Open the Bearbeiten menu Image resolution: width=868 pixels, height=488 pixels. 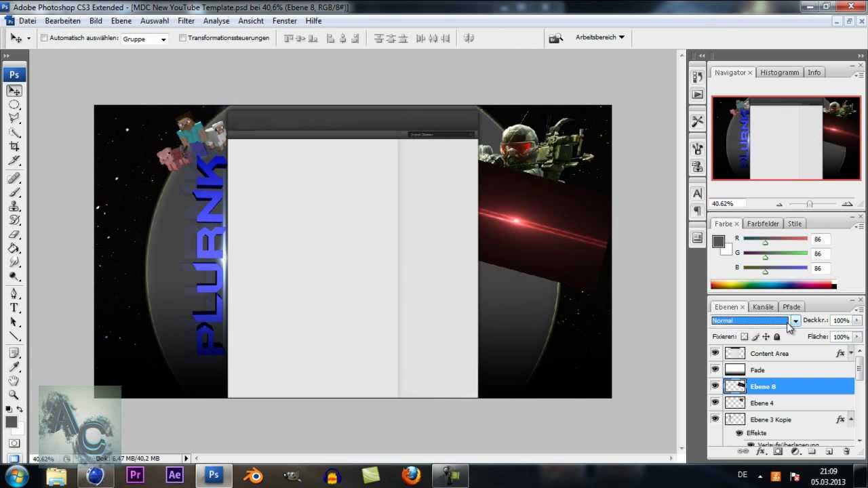[63, 21]
